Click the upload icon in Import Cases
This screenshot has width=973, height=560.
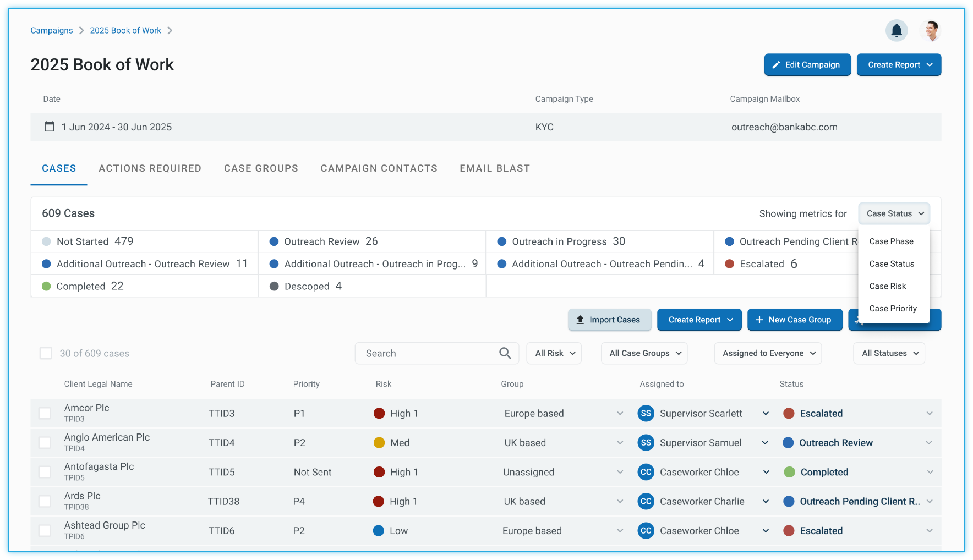point(580,320)
